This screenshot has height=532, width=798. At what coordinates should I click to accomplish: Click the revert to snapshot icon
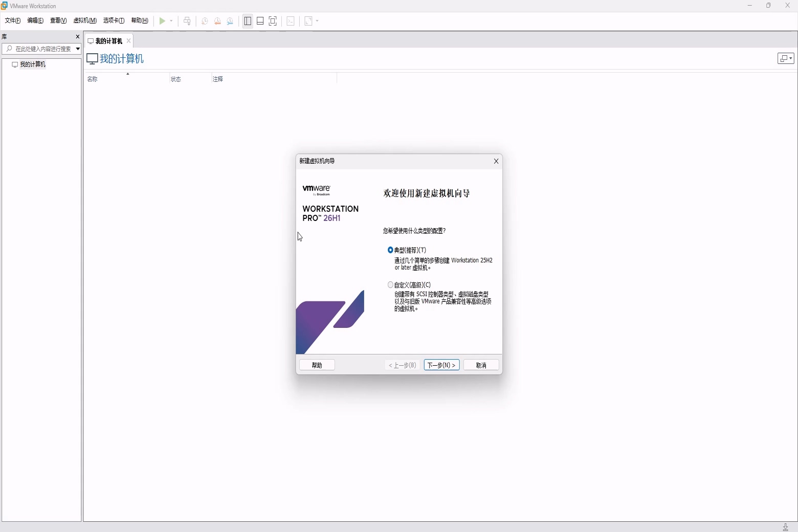click(x=217, y=21)
